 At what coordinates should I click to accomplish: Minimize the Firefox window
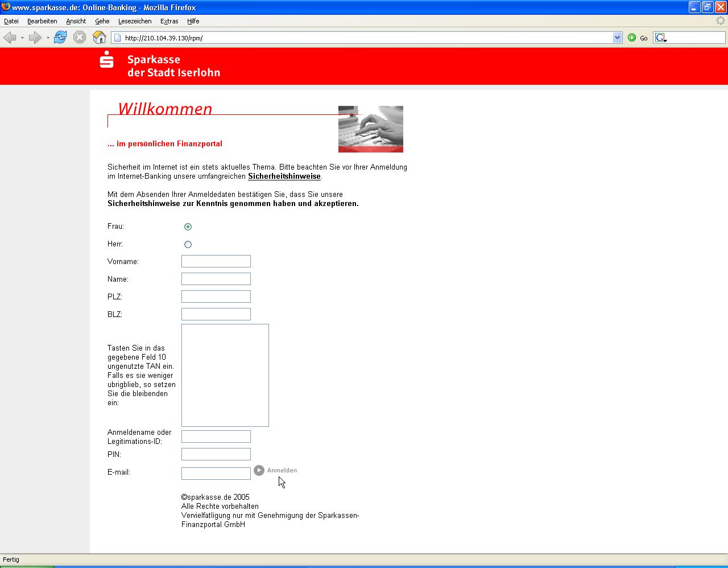694,7
